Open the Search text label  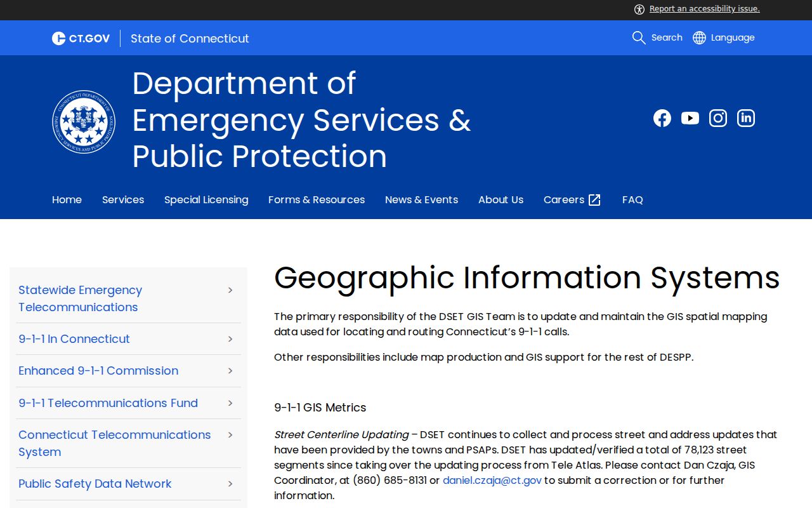coord(667,38)
